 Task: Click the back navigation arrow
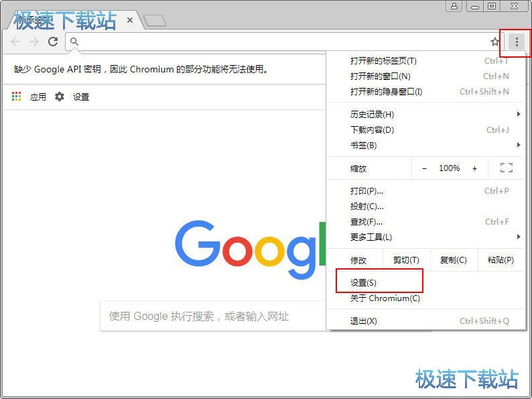[x=15, y=42]
